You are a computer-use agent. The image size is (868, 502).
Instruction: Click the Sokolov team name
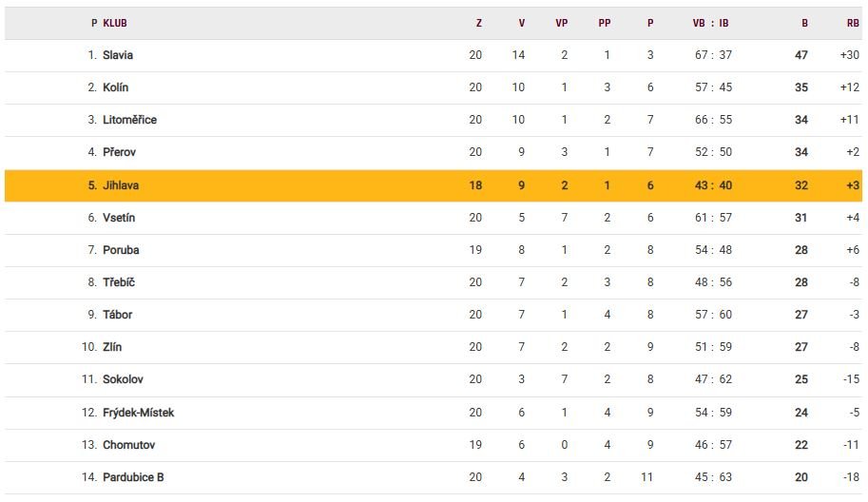123,379
